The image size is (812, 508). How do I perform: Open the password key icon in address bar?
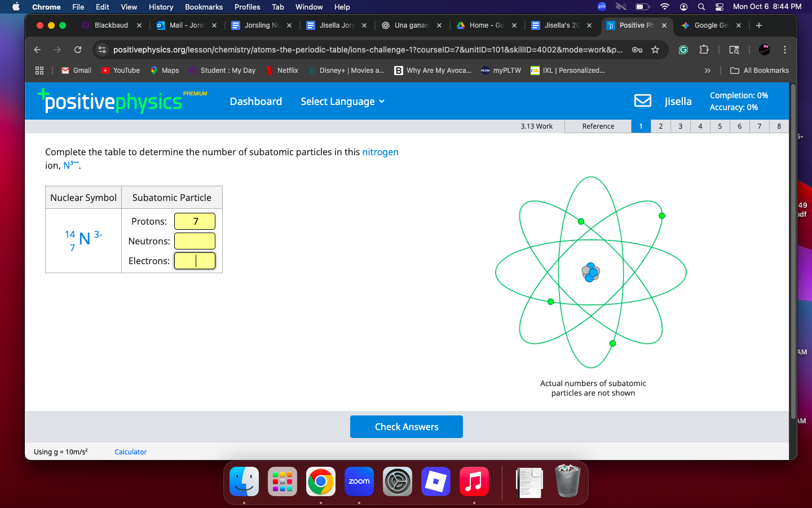click(x=637, y=50)
